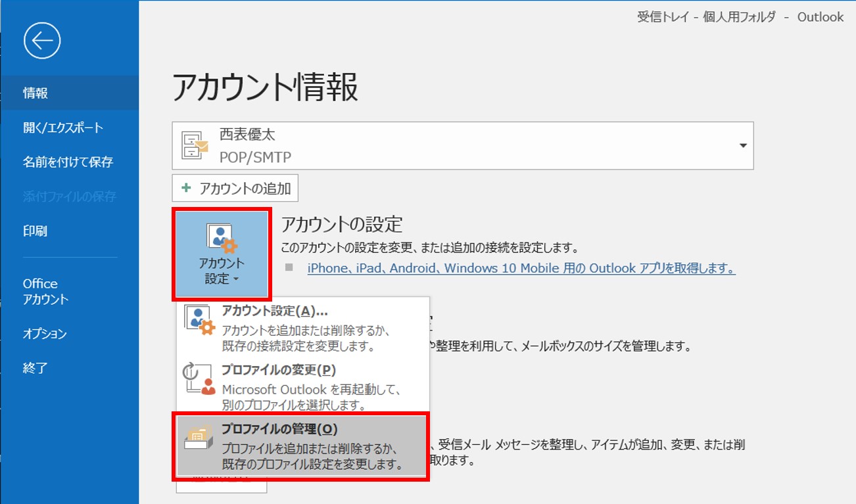This screenshot has height=504, width=856.
Task: Choose アカウント設定(A)... menu entry
Action: (303, 327)
